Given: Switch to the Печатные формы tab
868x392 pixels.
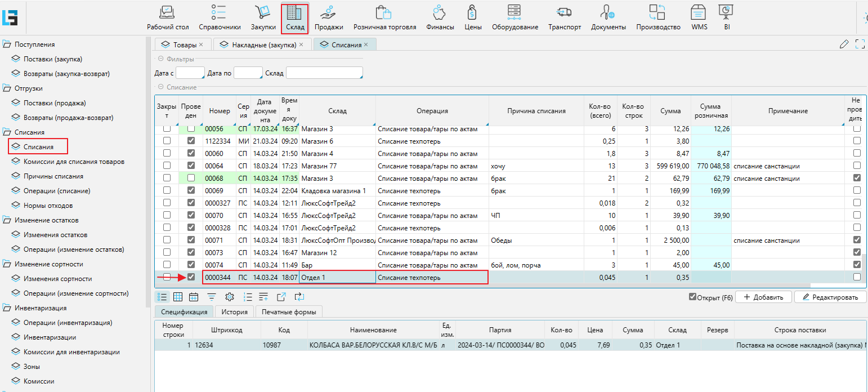Looking at the screenshot, I should coord(289,312).
